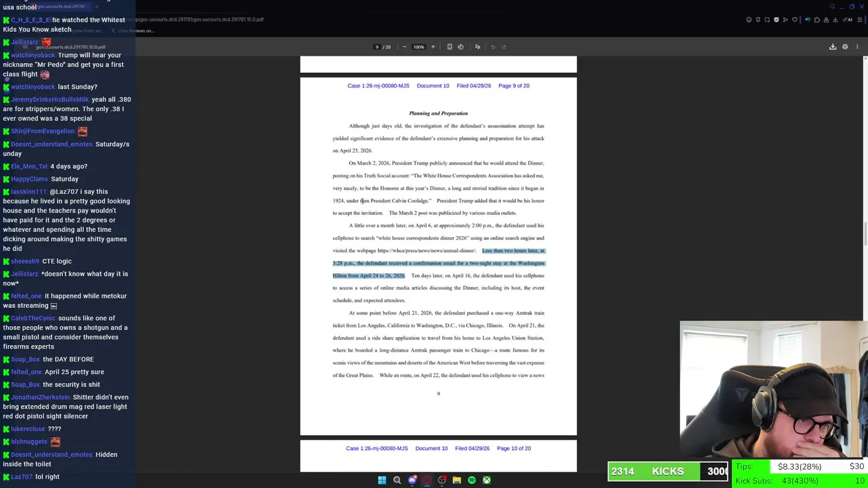Click the send/flow arrow icon in browser toolbar
The height and width of the screenshot is (488, 868).
pos(785,20)
